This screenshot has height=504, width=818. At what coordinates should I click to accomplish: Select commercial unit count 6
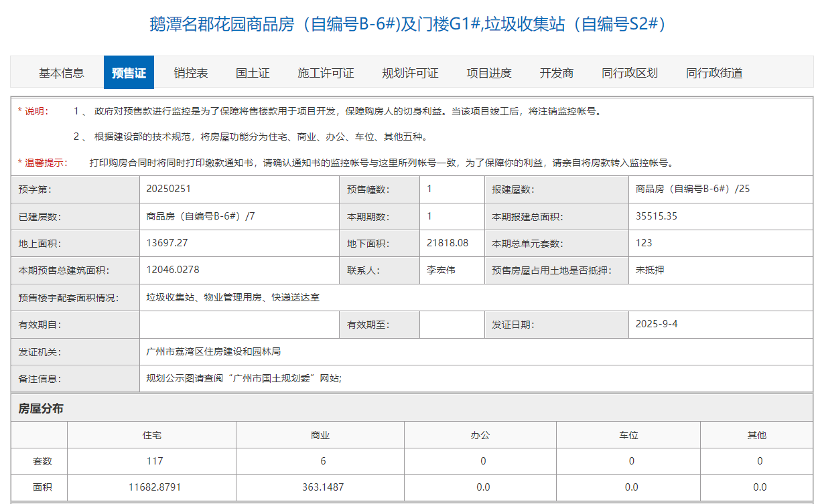coord(323,461)
